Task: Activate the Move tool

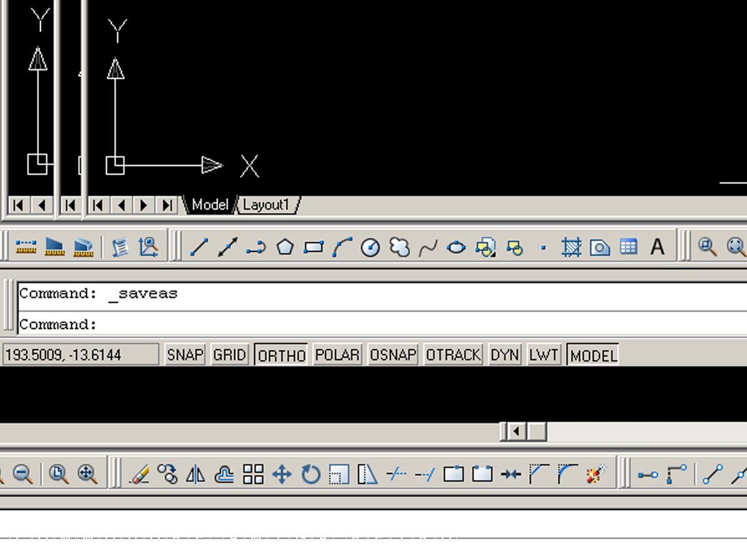Action: 282,475
